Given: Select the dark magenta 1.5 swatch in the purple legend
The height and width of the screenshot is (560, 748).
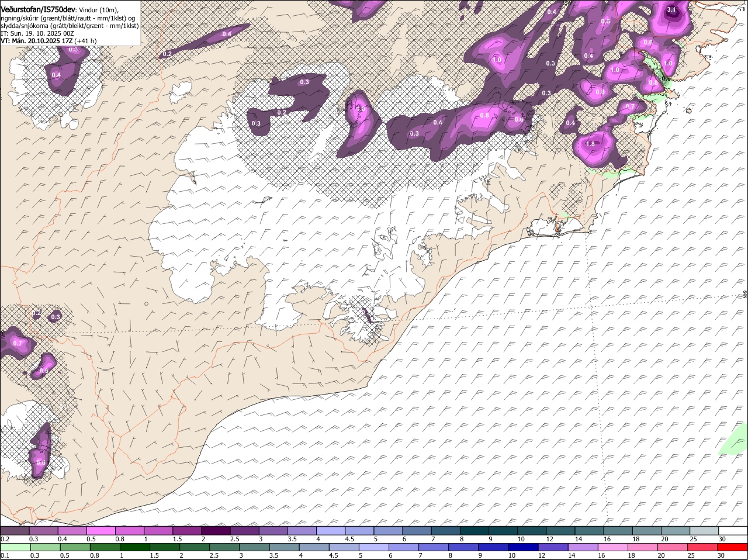Looking at the screenshot, I should click(x=187, y=531).
